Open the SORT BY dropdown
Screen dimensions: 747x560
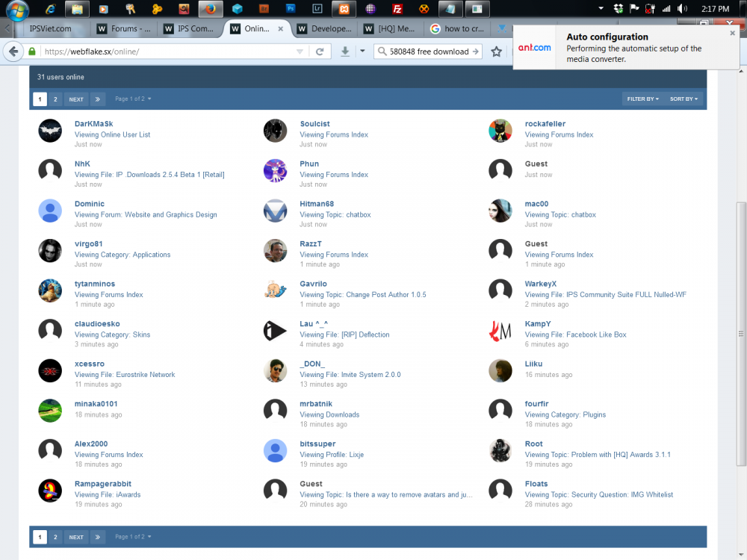pyautogui.click(x=683, y=99)
